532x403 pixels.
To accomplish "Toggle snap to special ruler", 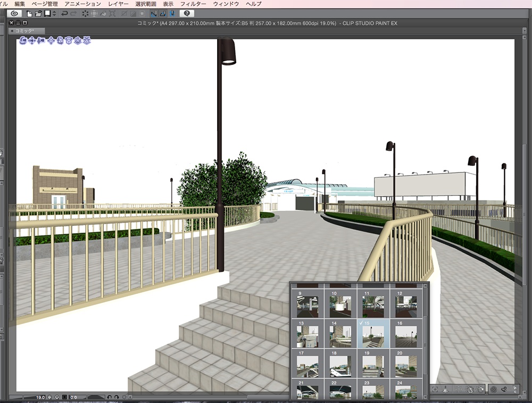I will click(163, 14).
